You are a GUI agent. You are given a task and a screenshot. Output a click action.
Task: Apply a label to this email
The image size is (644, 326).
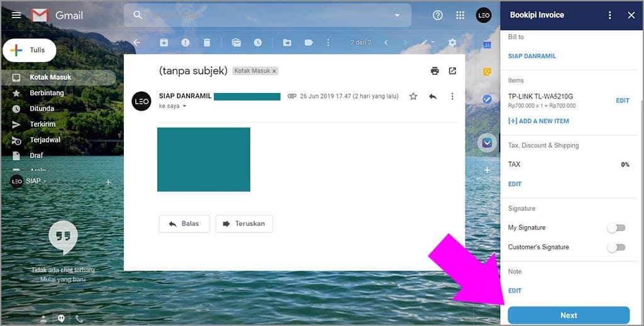308,43
